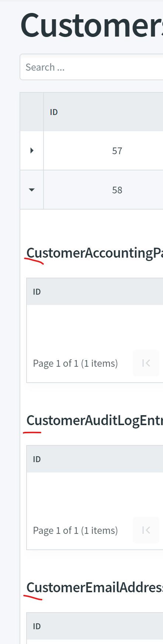Image resolution: width=163 pixels, height=644 pixels.
Task: Click the CustomerAccountingPa section heading
Action: pyautogui.click(x=95, y=253)
